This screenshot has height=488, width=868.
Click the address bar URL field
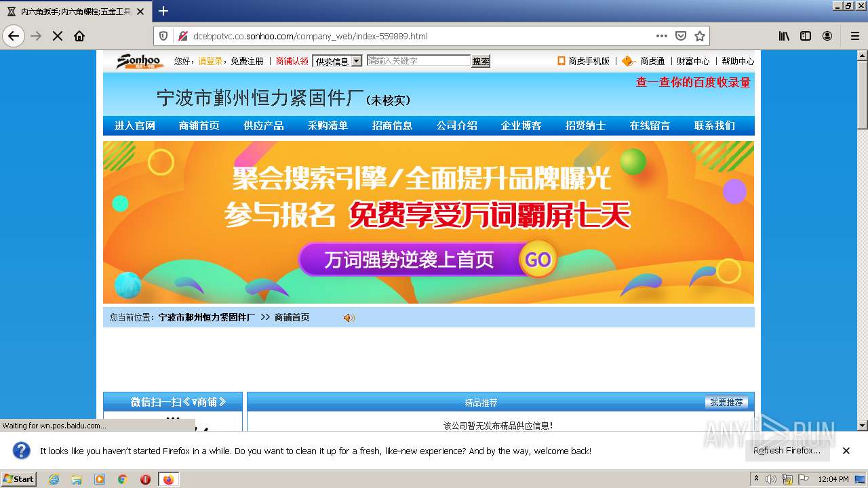[x=420, y=36]
